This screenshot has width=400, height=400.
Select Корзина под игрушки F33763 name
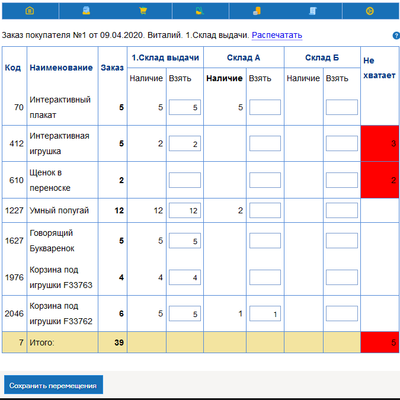coord(61,277)
